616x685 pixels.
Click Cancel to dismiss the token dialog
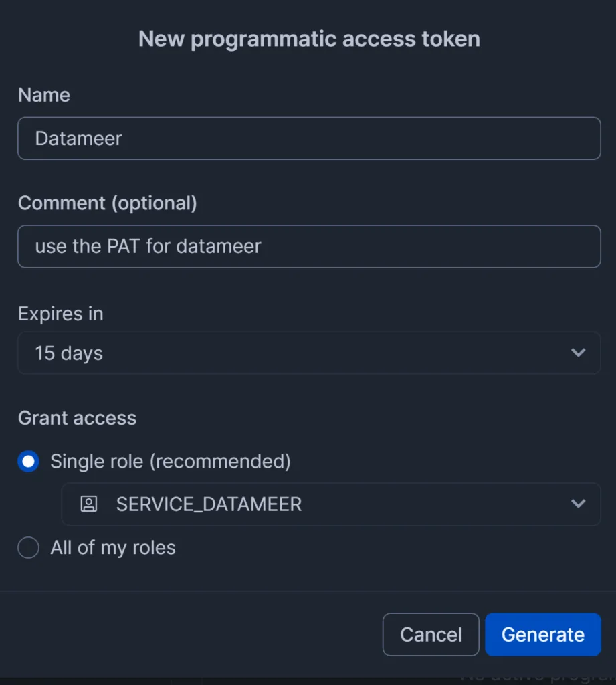point(431,634)
